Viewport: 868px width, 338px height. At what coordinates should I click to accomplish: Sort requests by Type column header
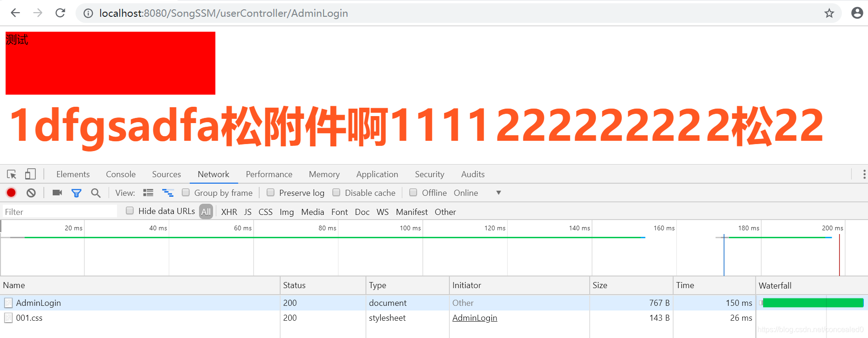(407, 285)
